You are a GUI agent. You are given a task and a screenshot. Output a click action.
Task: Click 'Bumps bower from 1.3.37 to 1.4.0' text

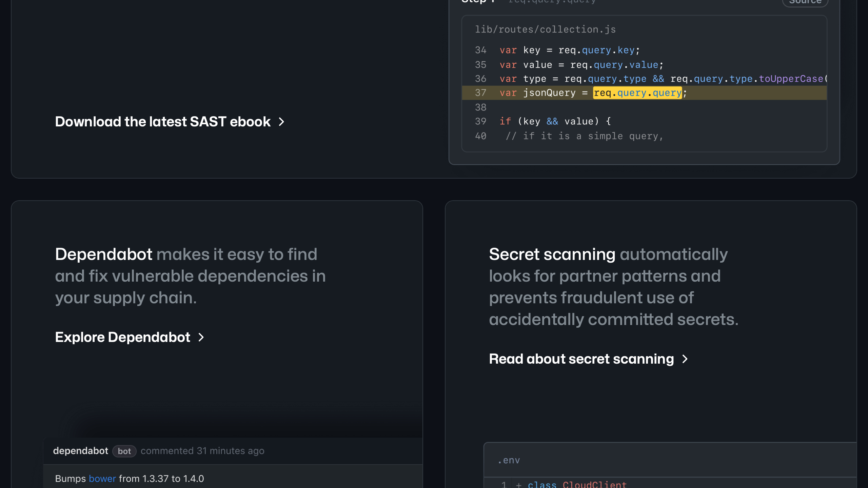click(130, 479)
